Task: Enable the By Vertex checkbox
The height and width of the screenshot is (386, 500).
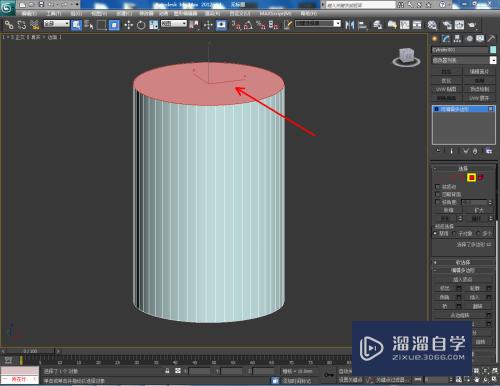Action: (438, 186)
